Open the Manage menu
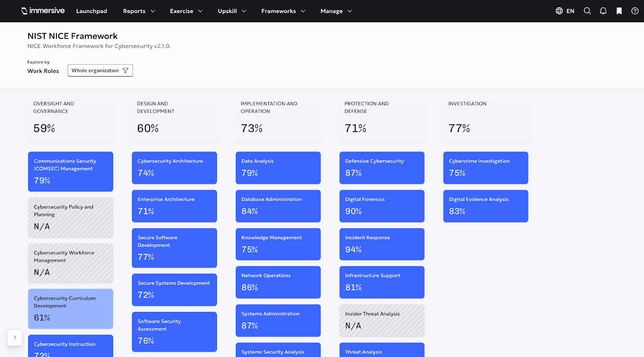 [336, 11]
